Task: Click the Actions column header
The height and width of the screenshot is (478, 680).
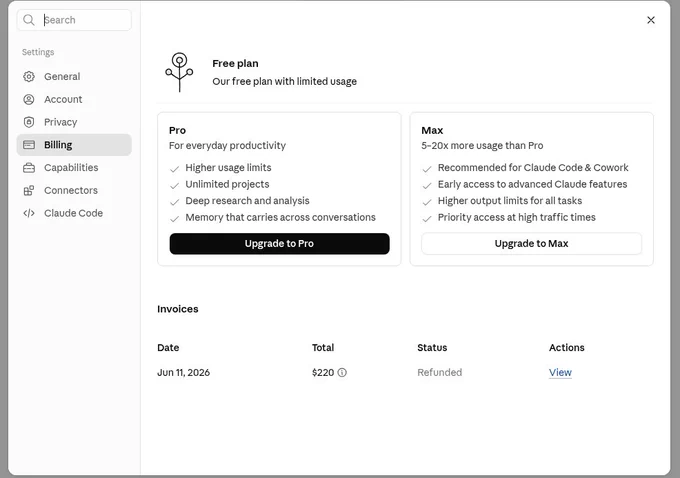Action: coord(566,348)
